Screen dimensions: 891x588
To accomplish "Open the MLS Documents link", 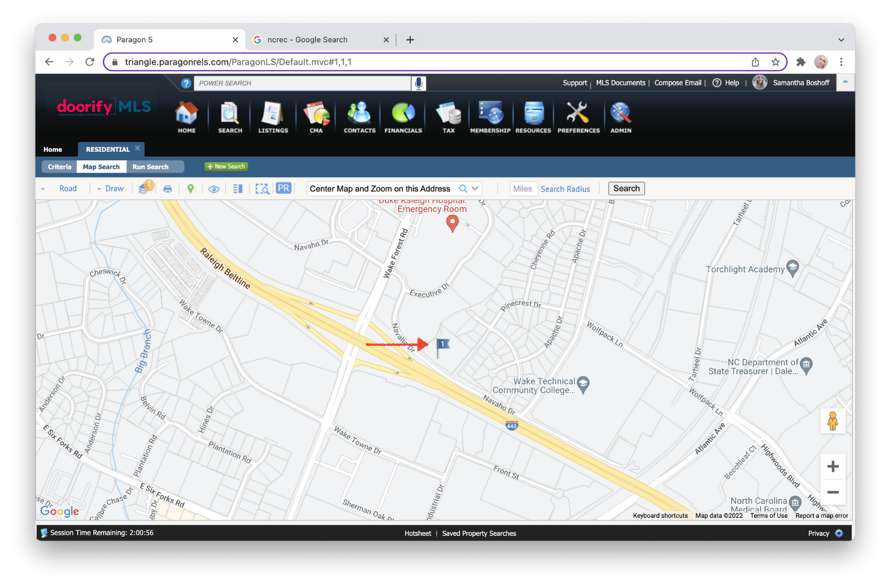I will coord(621,83).
